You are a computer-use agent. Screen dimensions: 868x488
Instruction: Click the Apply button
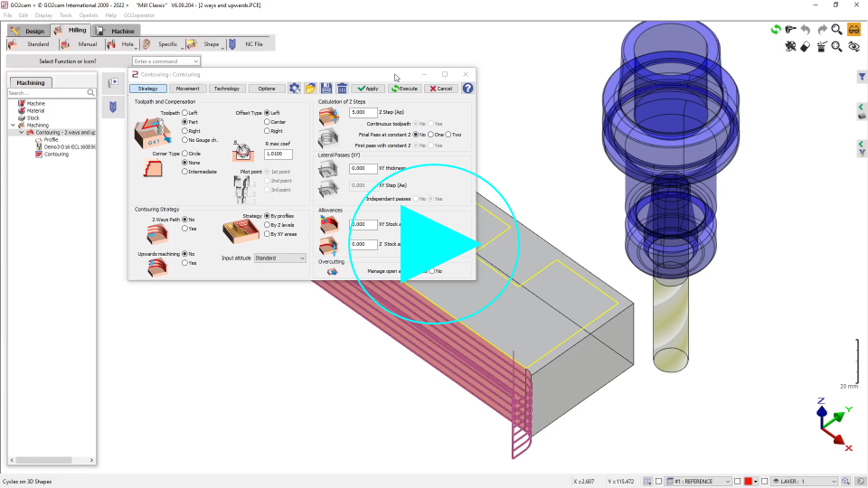368,89
